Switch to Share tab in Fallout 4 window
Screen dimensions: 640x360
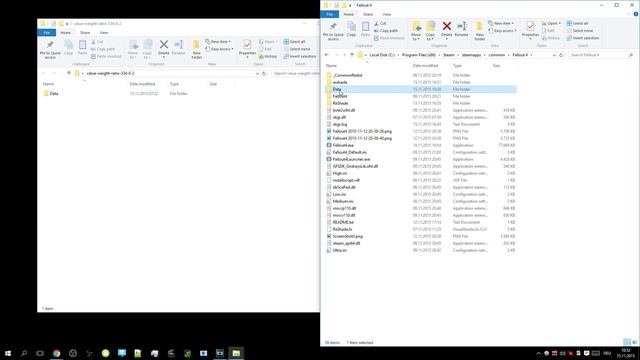[368, 14]
